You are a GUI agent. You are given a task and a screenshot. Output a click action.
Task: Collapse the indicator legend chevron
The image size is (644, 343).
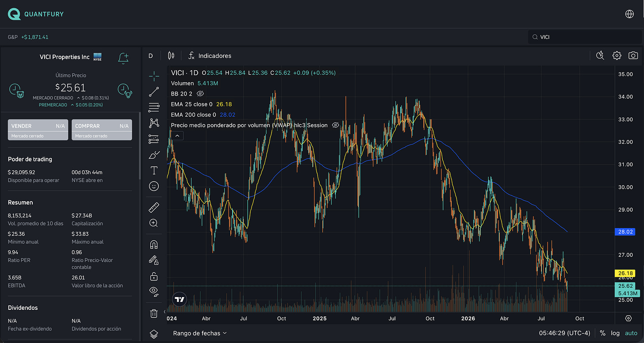tap(177, 136)
